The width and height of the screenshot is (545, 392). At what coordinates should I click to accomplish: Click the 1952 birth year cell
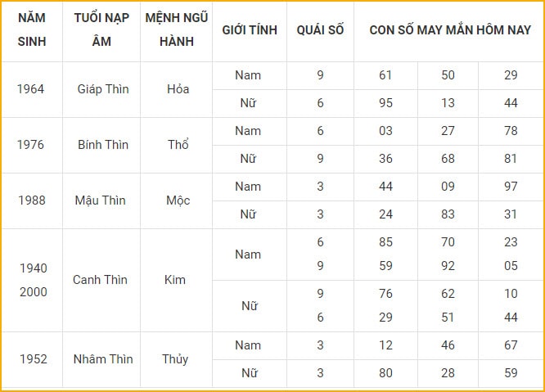click(33, 359)
